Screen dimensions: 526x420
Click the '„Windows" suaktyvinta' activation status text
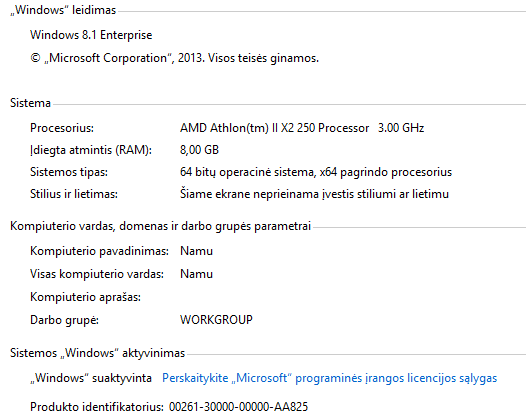[x=91, y=378]
